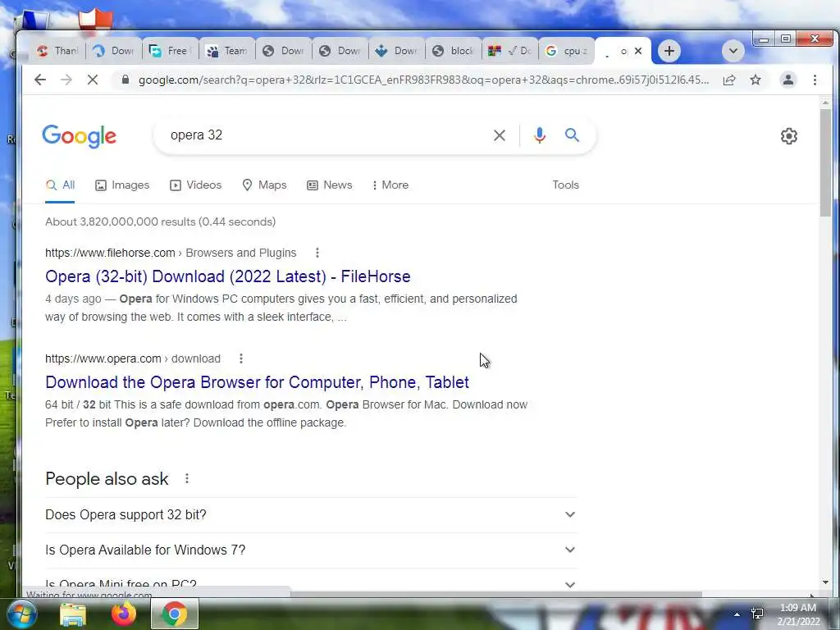Click the Google logo
This screenshot has height=630, width=840.
pos(79,136)
